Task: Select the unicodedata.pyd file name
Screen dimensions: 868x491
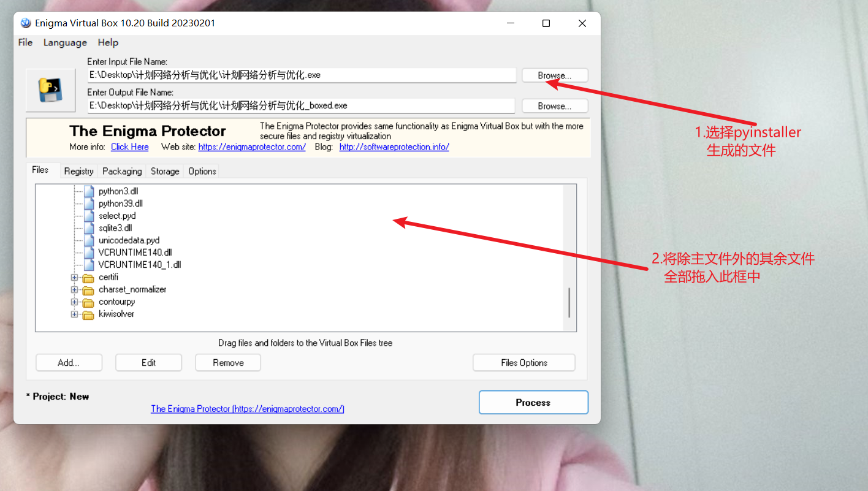Action: coord(129,240)
